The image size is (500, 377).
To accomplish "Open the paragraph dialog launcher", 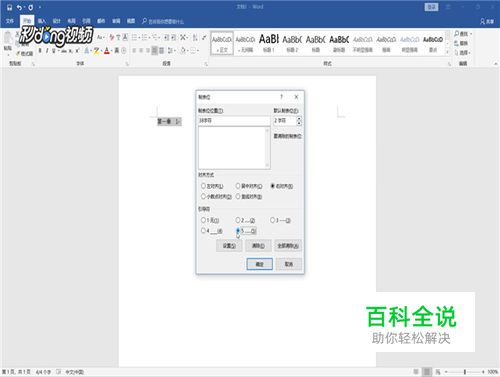I will pyautogui.click(x=206, y=63).
